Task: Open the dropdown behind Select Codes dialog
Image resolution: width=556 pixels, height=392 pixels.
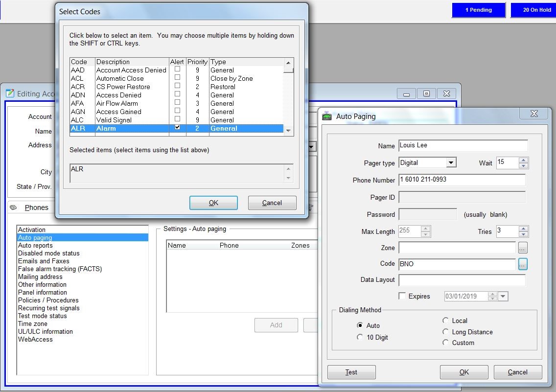Action: [x=312, y=147]
